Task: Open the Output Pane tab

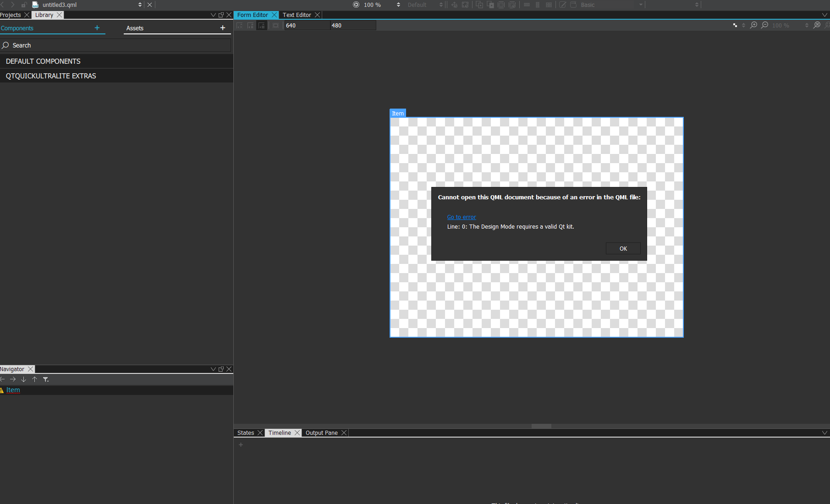Action: point(321,433)
